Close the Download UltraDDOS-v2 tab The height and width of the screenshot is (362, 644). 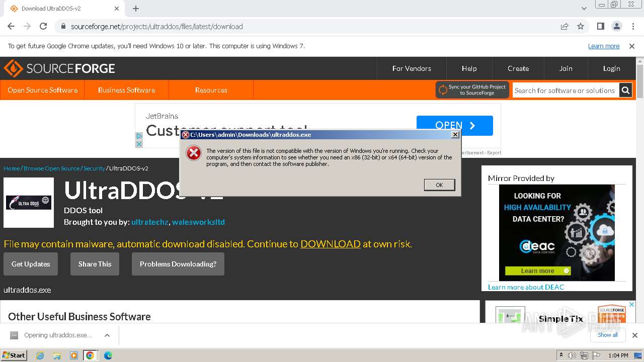pos(117,9)
